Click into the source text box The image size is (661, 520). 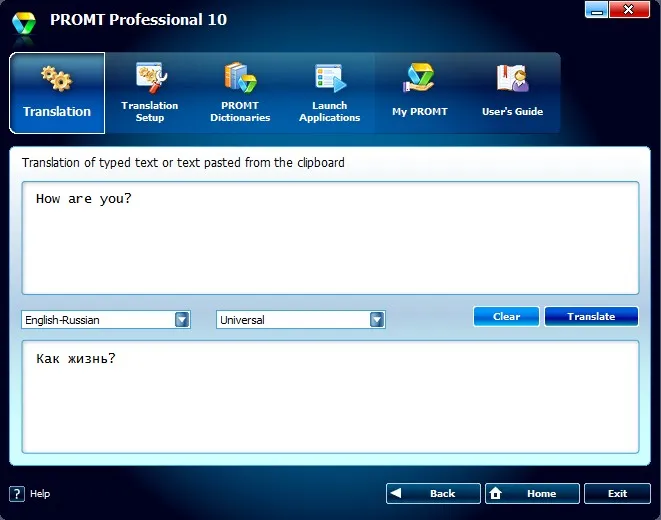tap(330, 238)
